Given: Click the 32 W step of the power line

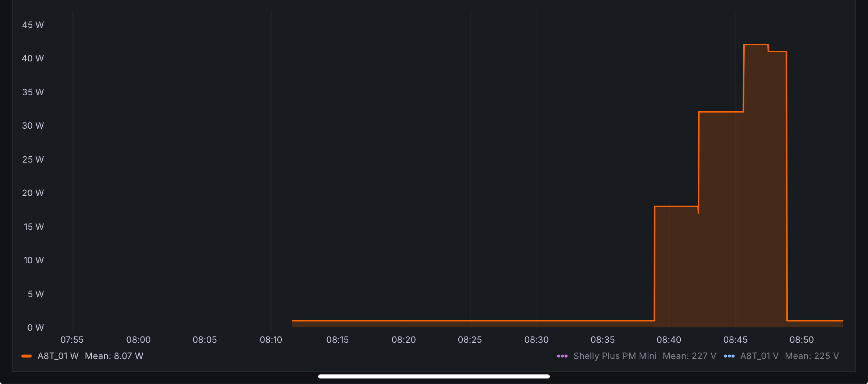Looking at the screenshot, I should [x=721, y=112].
